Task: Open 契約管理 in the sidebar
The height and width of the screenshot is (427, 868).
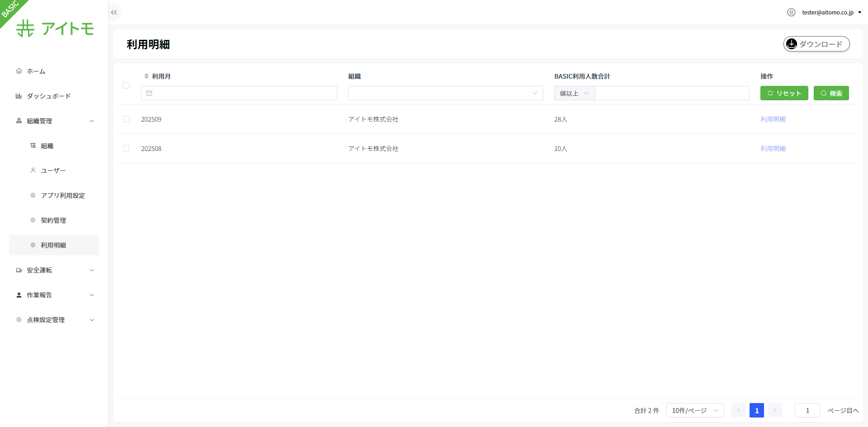Action: 53,220
